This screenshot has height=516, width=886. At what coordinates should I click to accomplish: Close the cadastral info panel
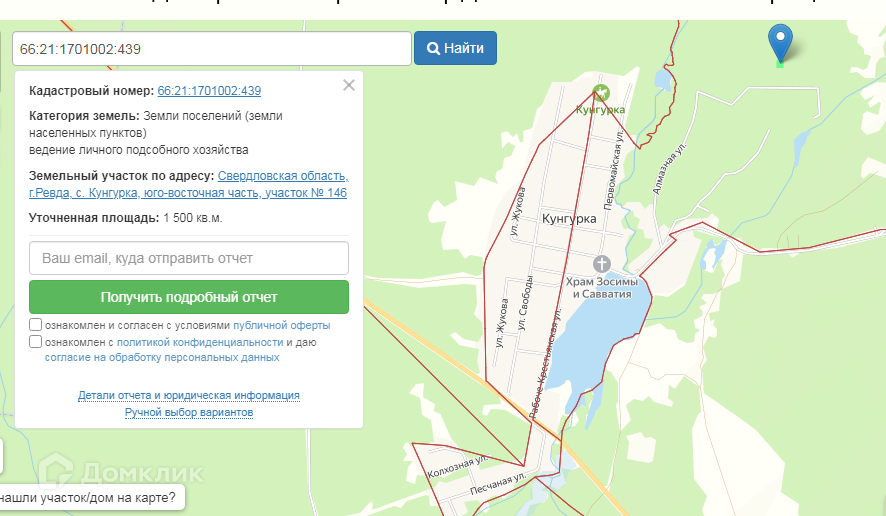pyautogui.click(x=349, y=85)
